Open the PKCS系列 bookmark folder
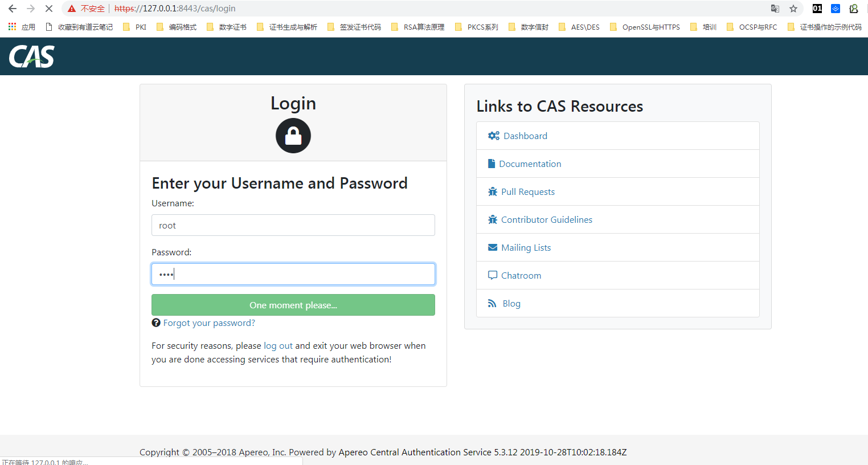The width and height of the screenshot is (868, 465). [477, 27]
